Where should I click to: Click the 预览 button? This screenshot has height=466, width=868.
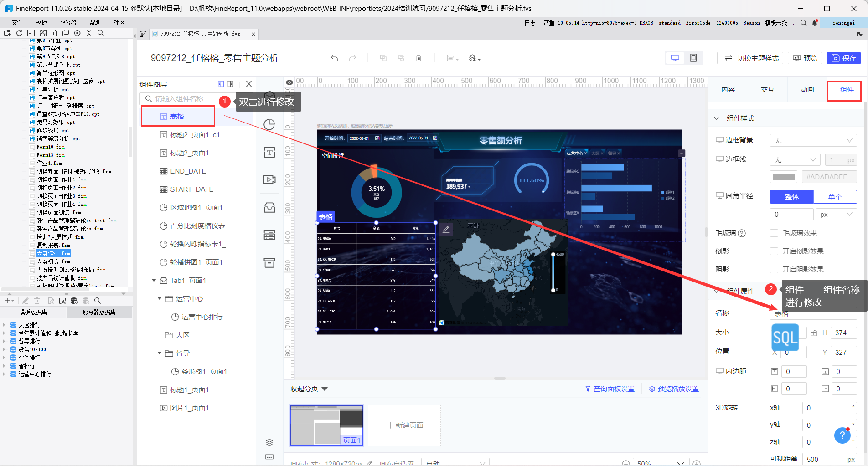805,58
